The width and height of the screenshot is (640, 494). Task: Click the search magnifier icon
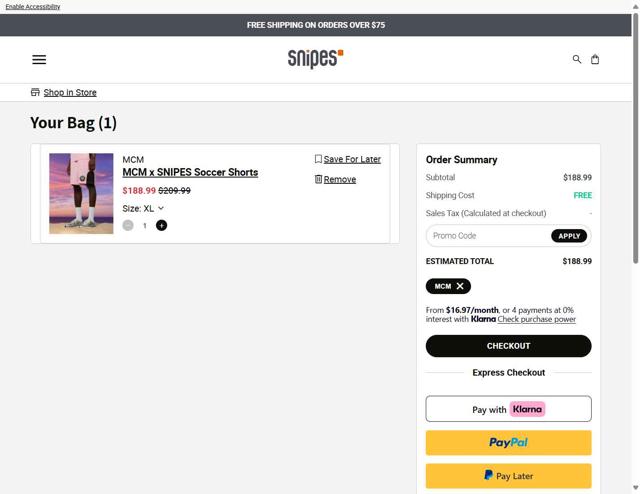tap(576, 59)
